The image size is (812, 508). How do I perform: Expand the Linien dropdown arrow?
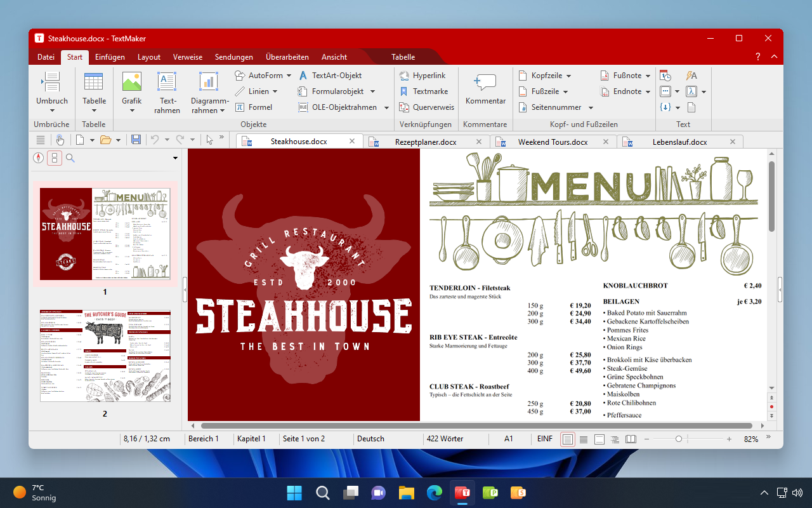[x=275, y=91]
